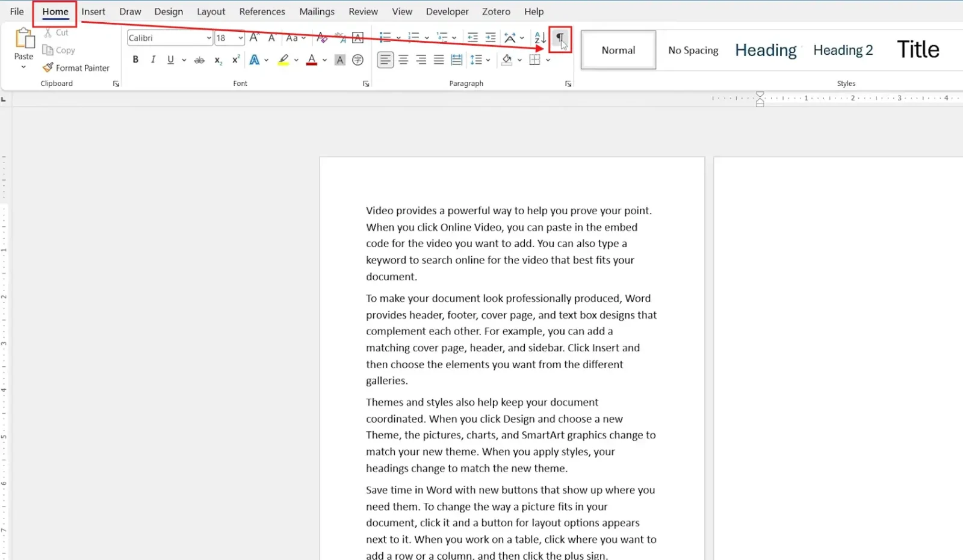Toggle subscript formatting
This screenshot has height=560, width=963.
tap(218, 60)
